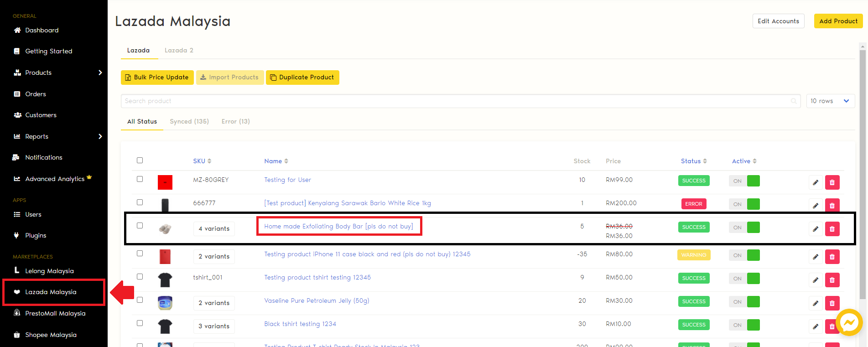Click the Notifications sidebar icon
This screenshot has width=868, height=347.
[x=16, y=157]
